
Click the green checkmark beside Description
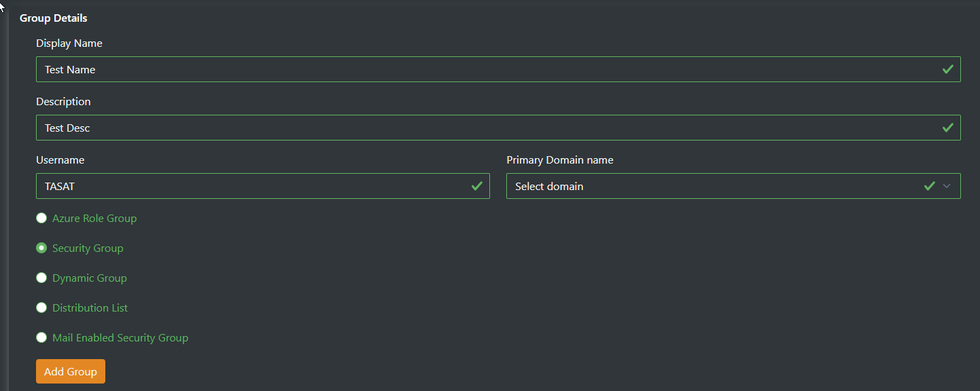point(947,127)
